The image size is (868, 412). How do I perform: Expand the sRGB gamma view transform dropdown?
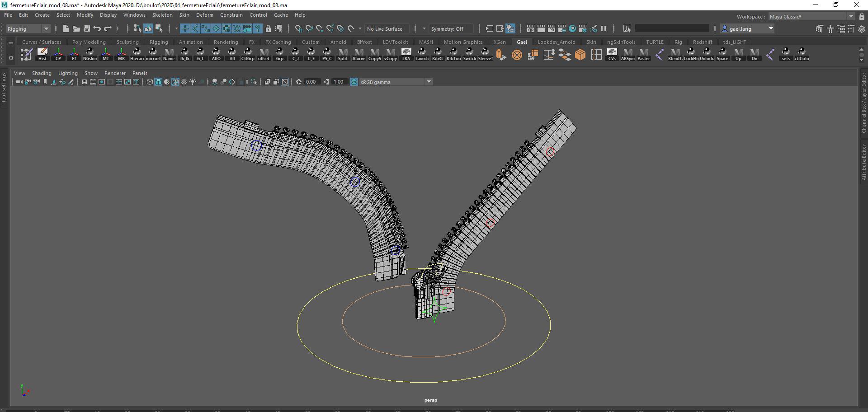pos(429,82)
